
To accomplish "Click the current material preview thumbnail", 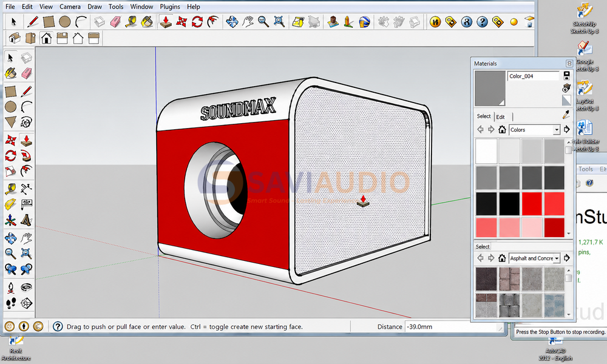I will (x=490, y=88).
